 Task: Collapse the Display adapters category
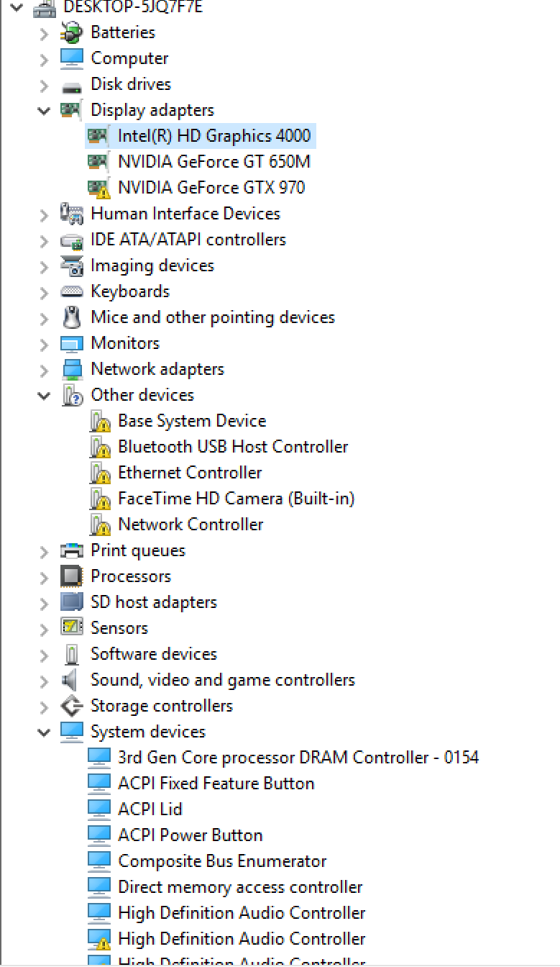coord(45,110)
